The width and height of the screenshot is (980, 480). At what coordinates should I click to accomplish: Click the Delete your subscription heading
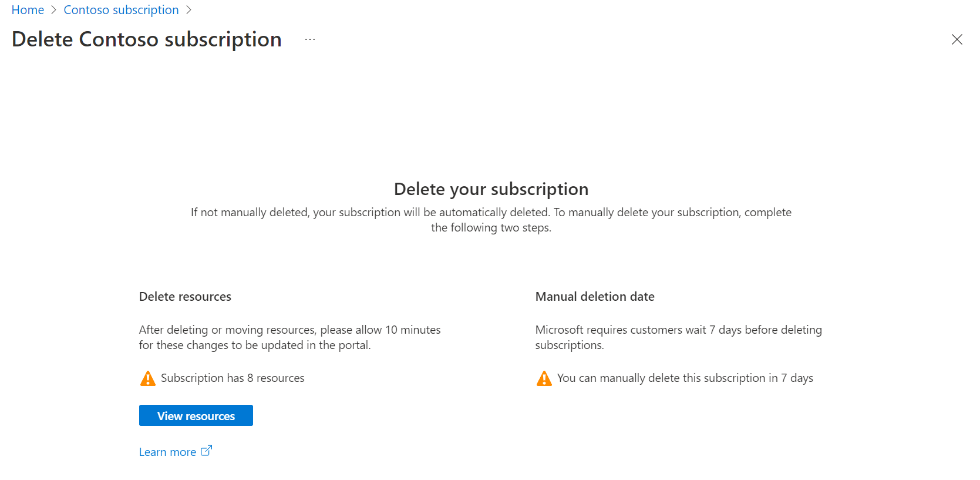pos(491,189)
